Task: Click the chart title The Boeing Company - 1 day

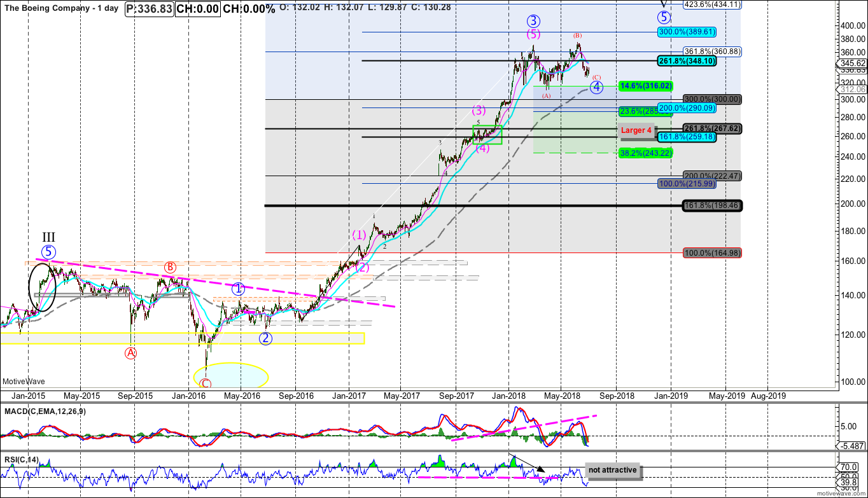Action: 61,9
